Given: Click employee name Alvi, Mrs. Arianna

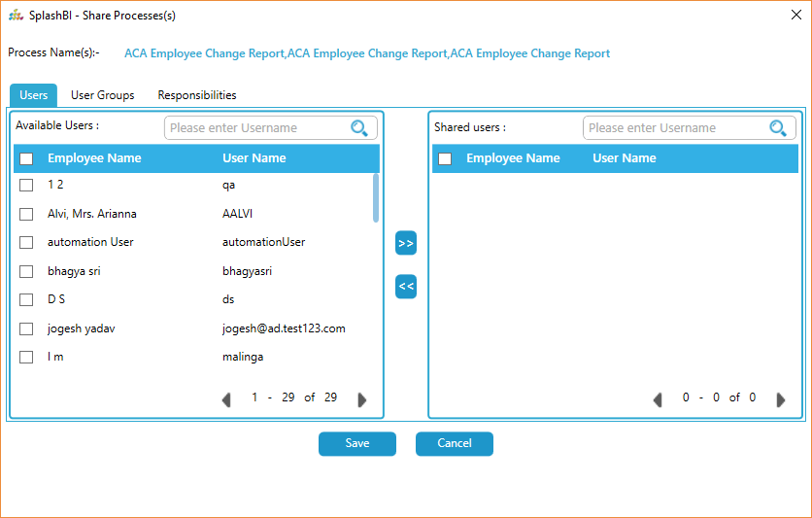Looking at the screenshot, I should (92, 214).
